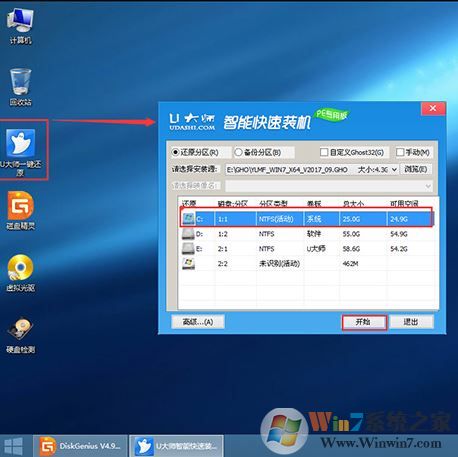Switch to DiskGenius taskbar item
This screenshot has width=458, height=457.
[x=80, y=446]
